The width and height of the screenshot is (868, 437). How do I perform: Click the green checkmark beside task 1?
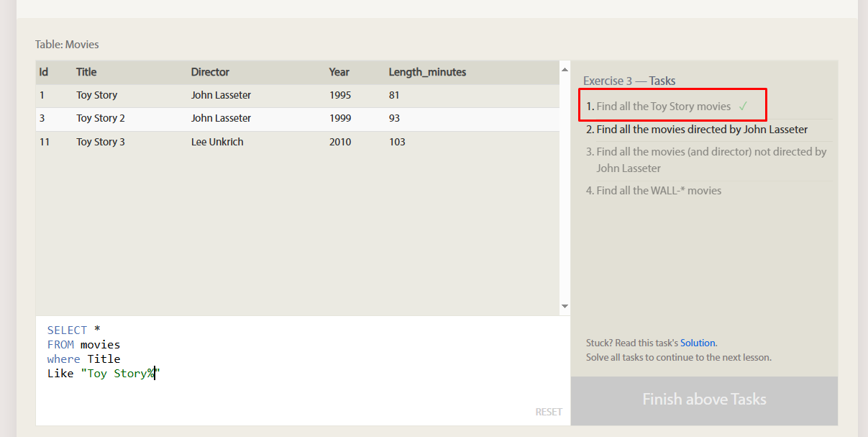coord(743,107)
